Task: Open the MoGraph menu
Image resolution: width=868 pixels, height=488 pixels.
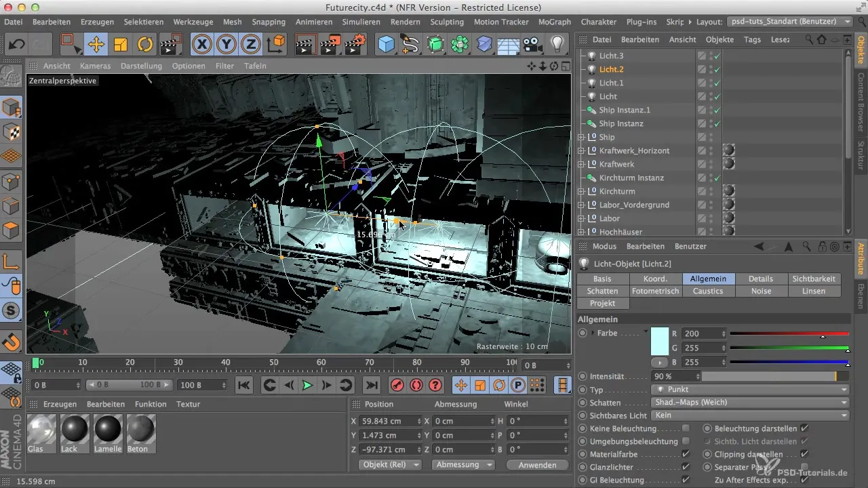Action: coord(554,22)
